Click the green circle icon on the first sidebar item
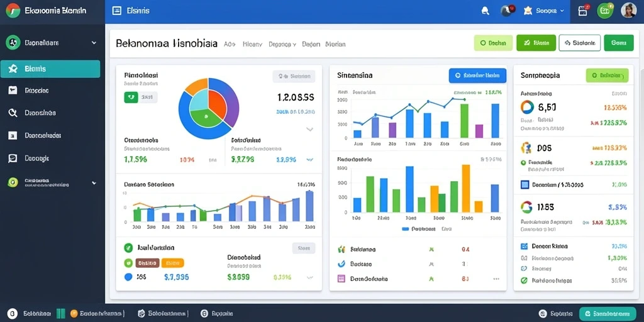 click(x=13, y=42)
